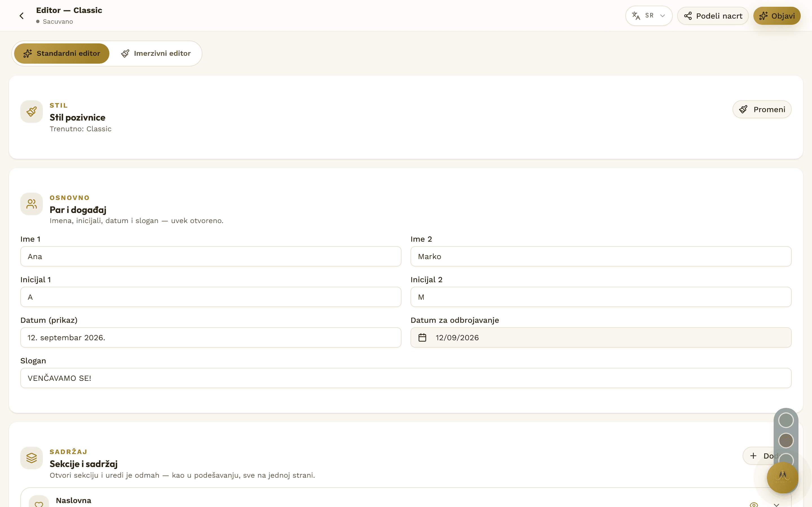The height and width of the screenshot is (507, 812).
Task: Select the top gray-green color circle
Action: pyautogui.click(x=786, y=420)
